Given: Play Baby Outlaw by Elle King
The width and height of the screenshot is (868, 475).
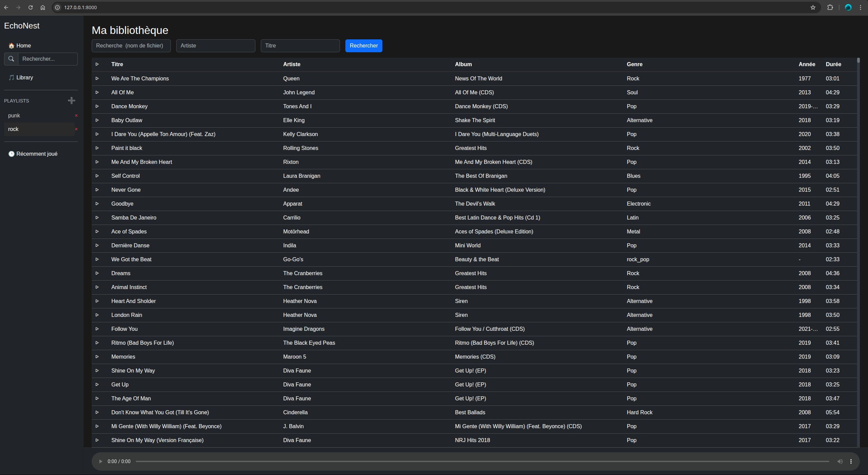Looking at the screenshot, I should pyautogui.click(x=97, y=120).
